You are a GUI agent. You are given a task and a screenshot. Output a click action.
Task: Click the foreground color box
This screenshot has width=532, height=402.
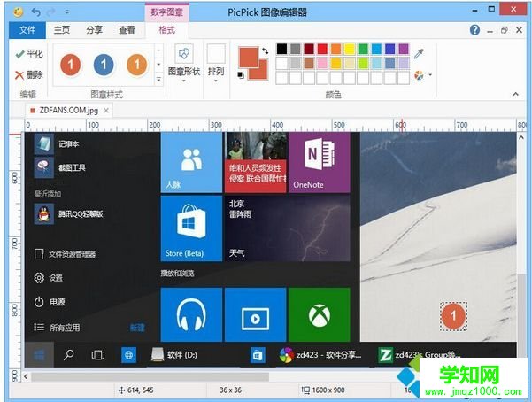[249, 57]
